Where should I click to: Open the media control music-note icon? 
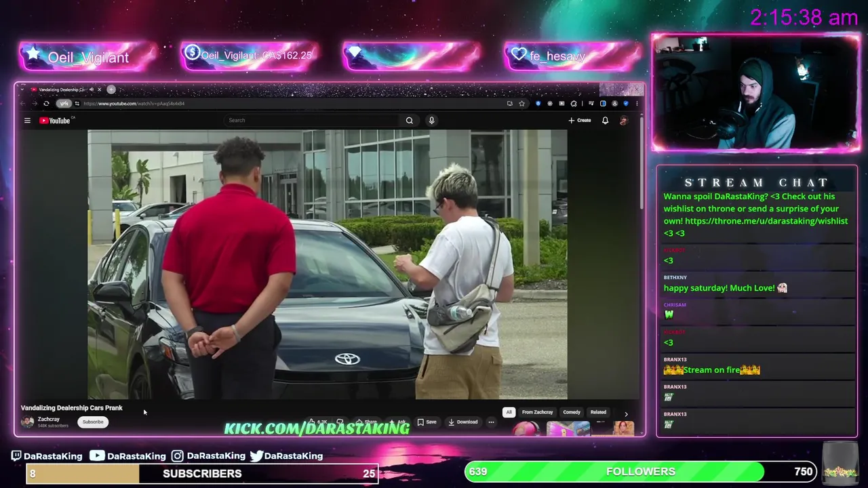point(591,103)
